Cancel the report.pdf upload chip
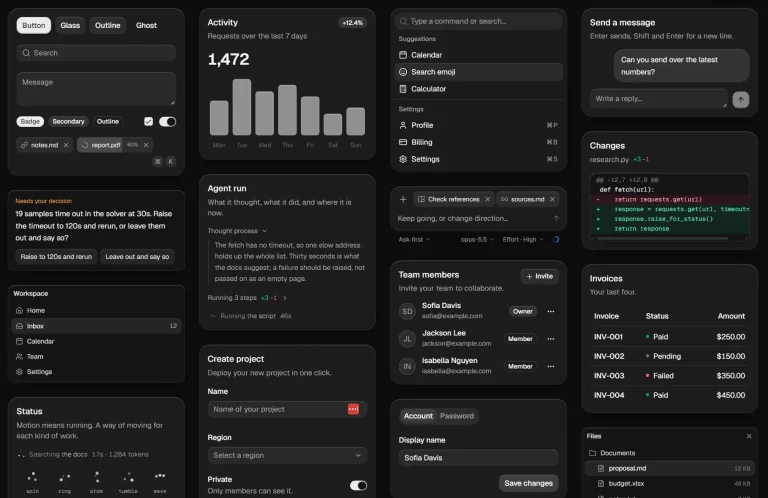768x498 pixels. pyautogui.click(x=146, y=145)
